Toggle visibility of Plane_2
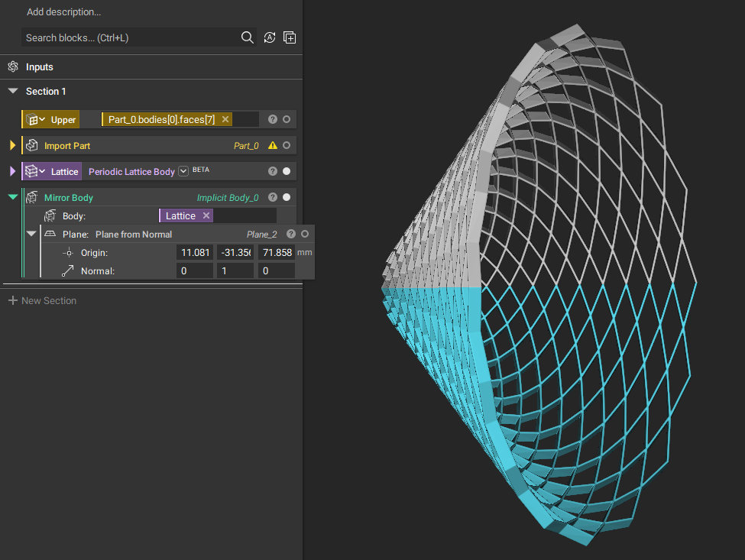Image resolution: width=745 pixels, height=560 pixels. (x=305, y=234)
